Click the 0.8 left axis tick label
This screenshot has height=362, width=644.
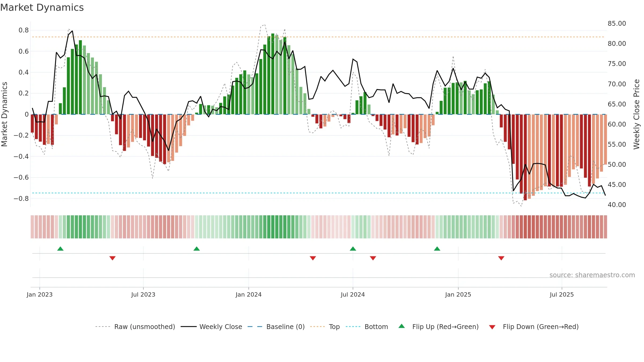[x=24, y=30]
